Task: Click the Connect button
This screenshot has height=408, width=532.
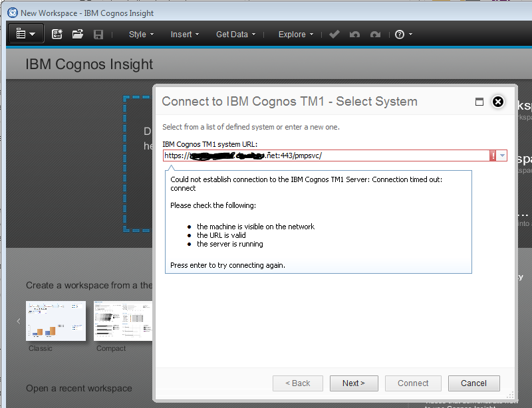Action: tap(413, 383)
